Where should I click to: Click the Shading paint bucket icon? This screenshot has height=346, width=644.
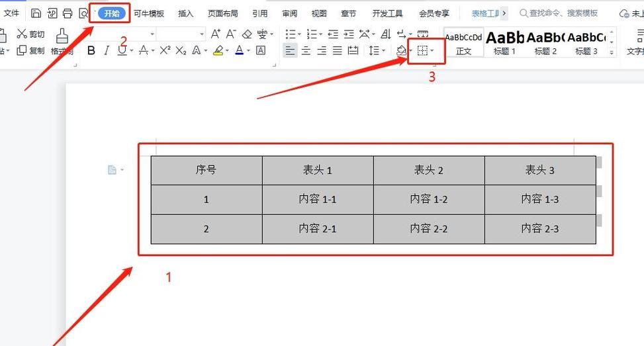tap(401, 50)
